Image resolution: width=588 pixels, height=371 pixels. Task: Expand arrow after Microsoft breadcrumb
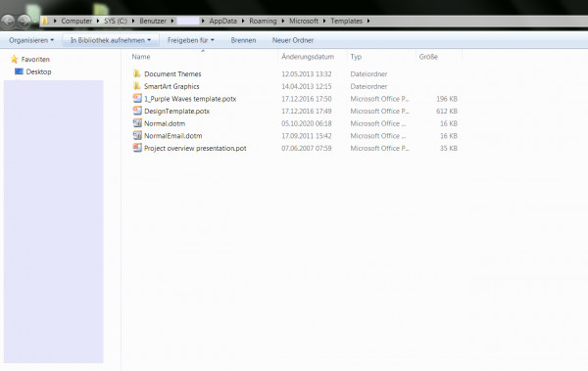pyautogui.click(x=324, y=21)
